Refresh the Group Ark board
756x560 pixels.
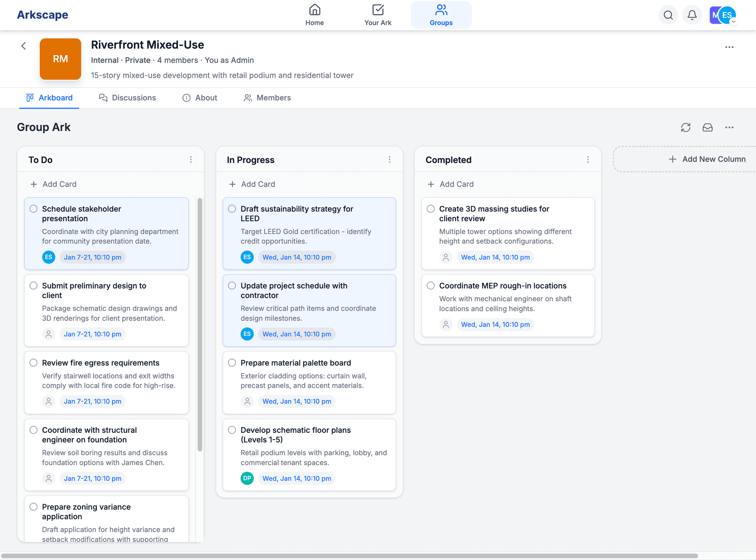[x=686, y=127]
